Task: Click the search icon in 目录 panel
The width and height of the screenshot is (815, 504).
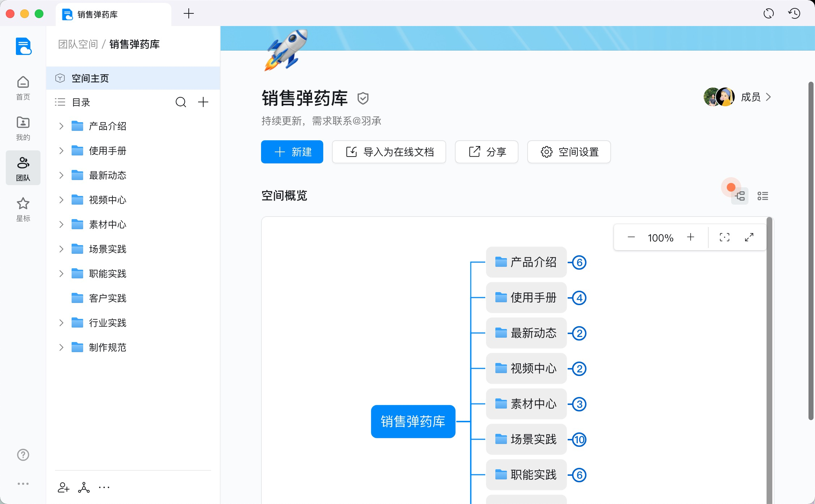Action: pyautogui.click(x=181, y=102)
